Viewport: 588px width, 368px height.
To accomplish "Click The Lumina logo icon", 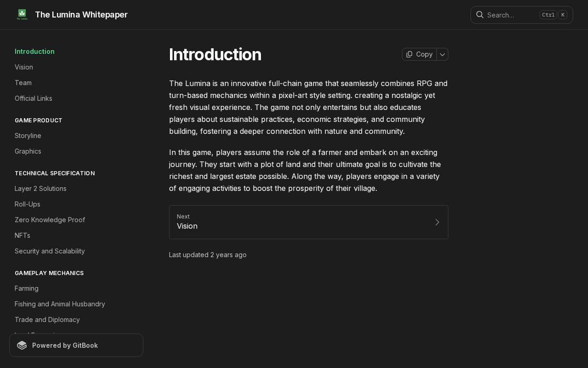I will pos(22,15).
